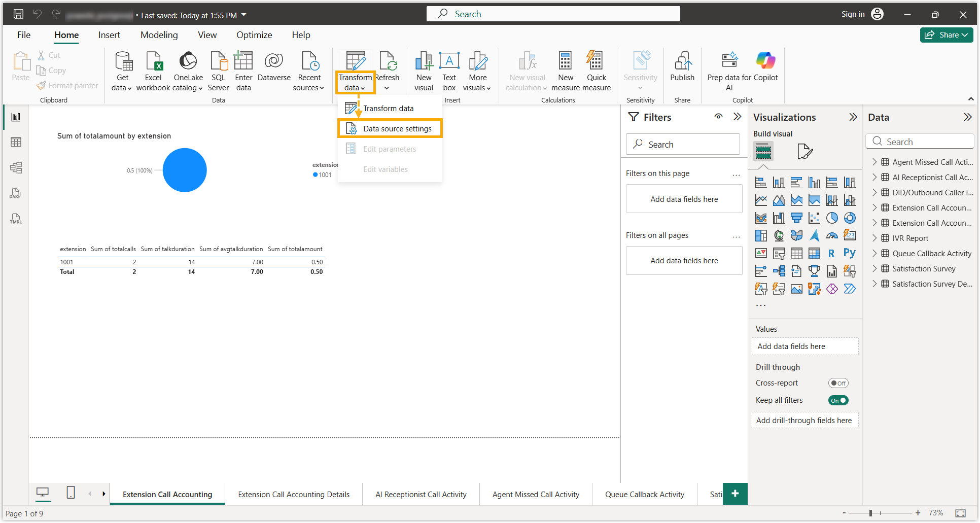The width and height of the screenshot is (980, 523).
Task: Open Extension Call Accounting Details page tab
Action: pos(294,495)
